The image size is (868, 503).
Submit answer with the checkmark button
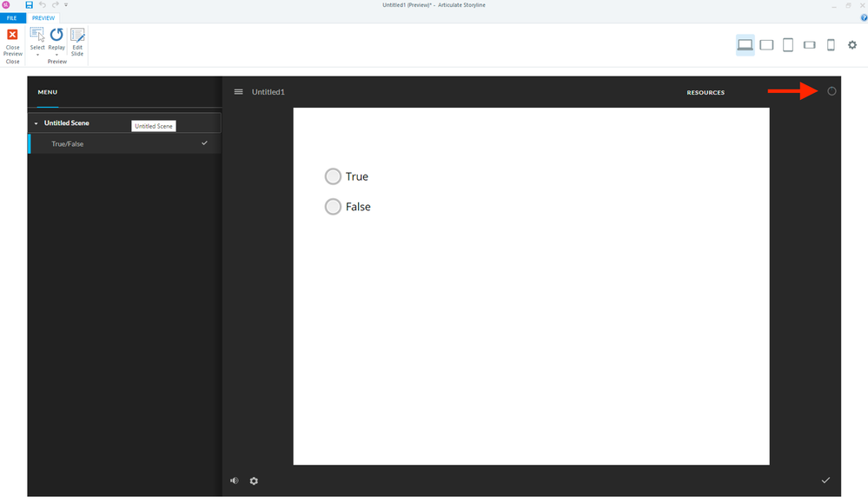825,480
